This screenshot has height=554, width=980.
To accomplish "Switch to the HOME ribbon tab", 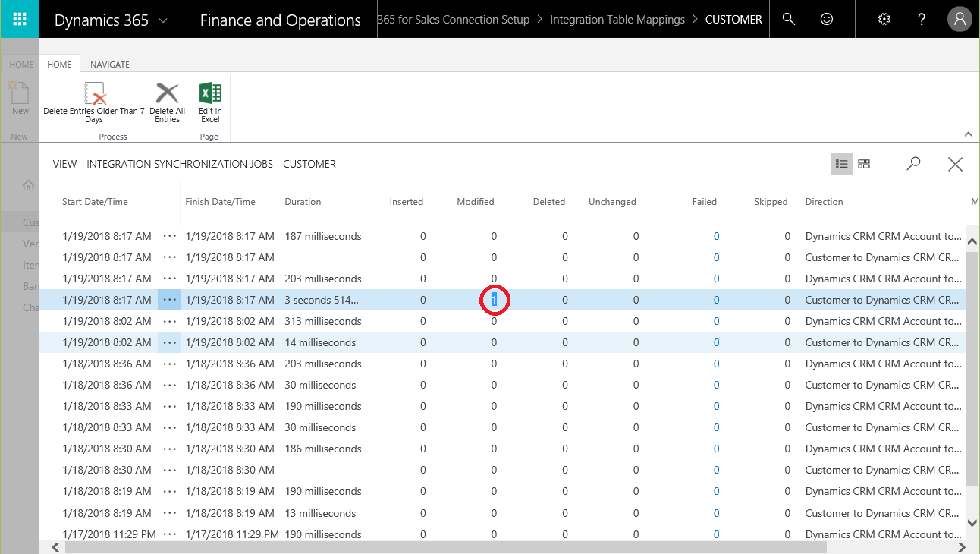I will coord(59,65).
